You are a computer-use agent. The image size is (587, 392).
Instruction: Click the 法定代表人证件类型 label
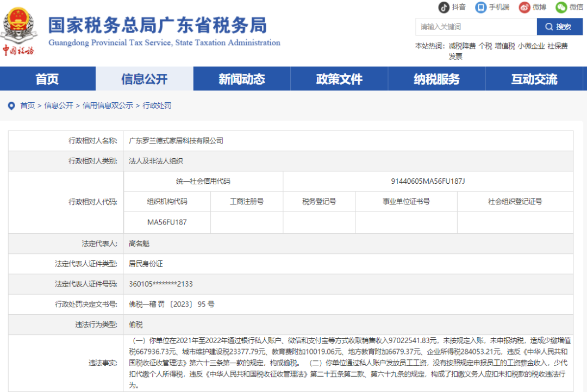pyautogui.click(x=86, y=264)
